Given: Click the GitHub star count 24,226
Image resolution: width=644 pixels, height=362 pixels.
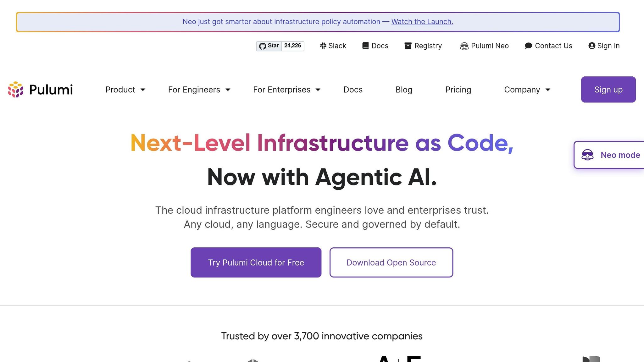Looking at the screenshot, I should click(292, 46).
